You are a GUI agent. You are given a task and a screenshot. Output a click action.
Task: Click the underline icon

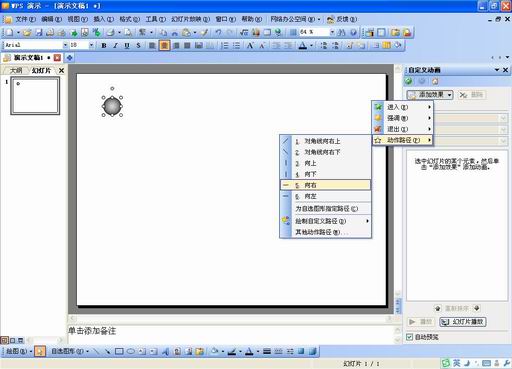click(x=127, y=46)
